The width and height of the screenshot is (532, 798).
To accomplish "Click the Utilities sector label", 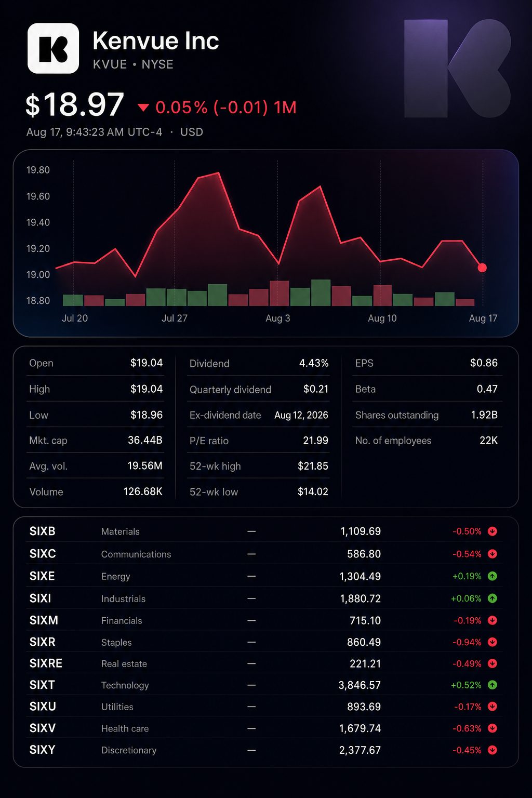I will pyautogui.click(x=117, y=707).
